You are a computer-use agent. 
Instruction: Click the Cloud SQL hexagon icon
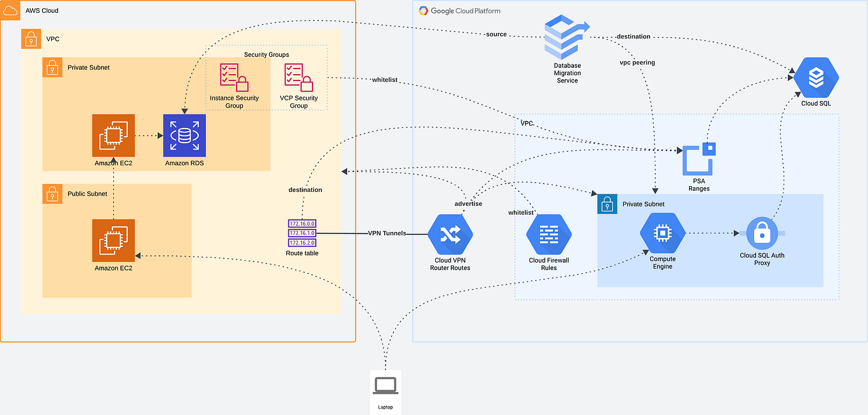[x=816, y=76]
